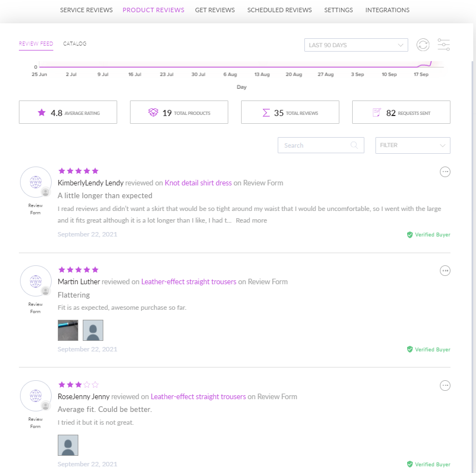Click the notepad icon in Requests Sent card
This screenshot has width=476, height=473.
point(377,113)
